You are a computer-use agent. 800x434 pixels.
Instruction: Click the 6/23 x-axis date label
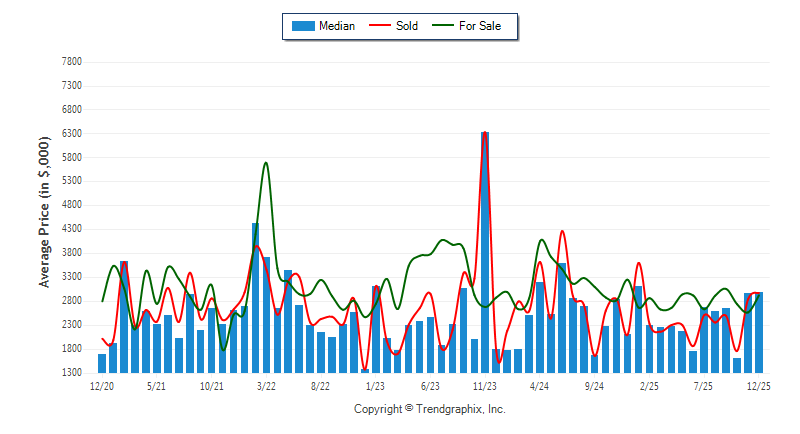[x=430, y=385]
